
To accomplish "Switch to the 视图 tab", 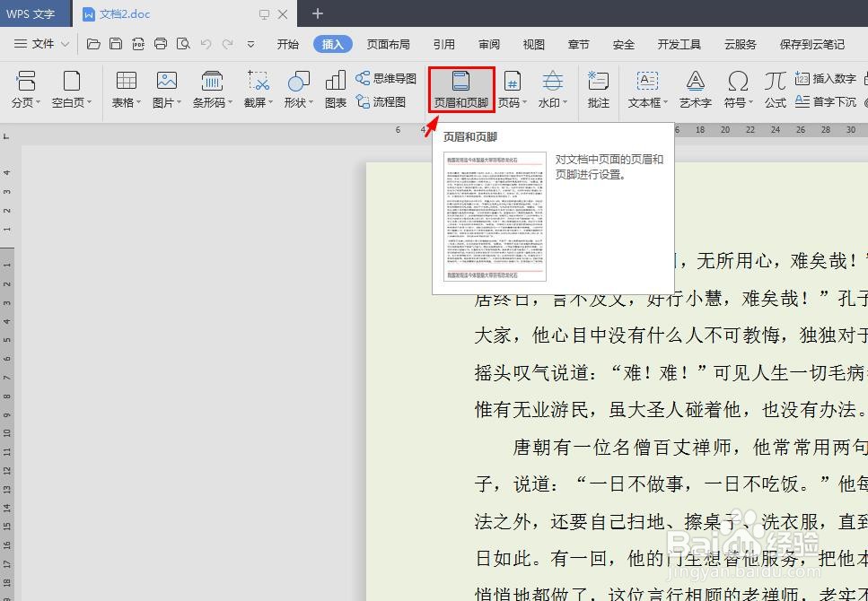I will [534, 44].
